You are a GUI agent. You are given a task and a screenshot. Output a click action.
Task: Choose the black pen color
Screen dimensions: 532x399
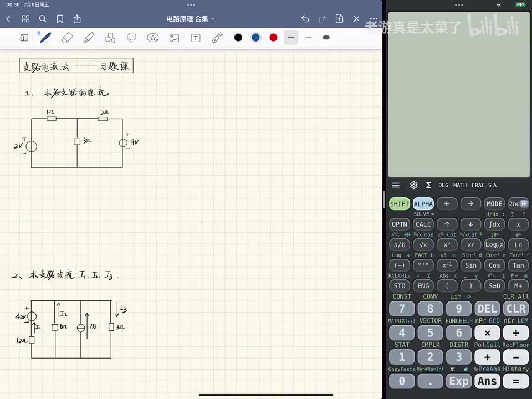pos(238,38)
